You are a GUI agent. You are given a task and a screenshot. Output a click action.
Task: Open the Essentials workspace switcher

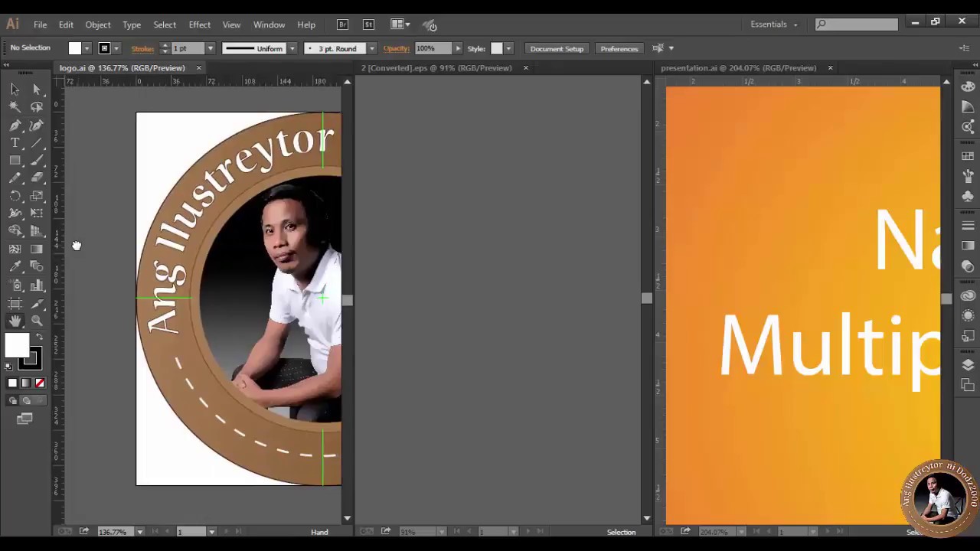(x=774, y=24)
